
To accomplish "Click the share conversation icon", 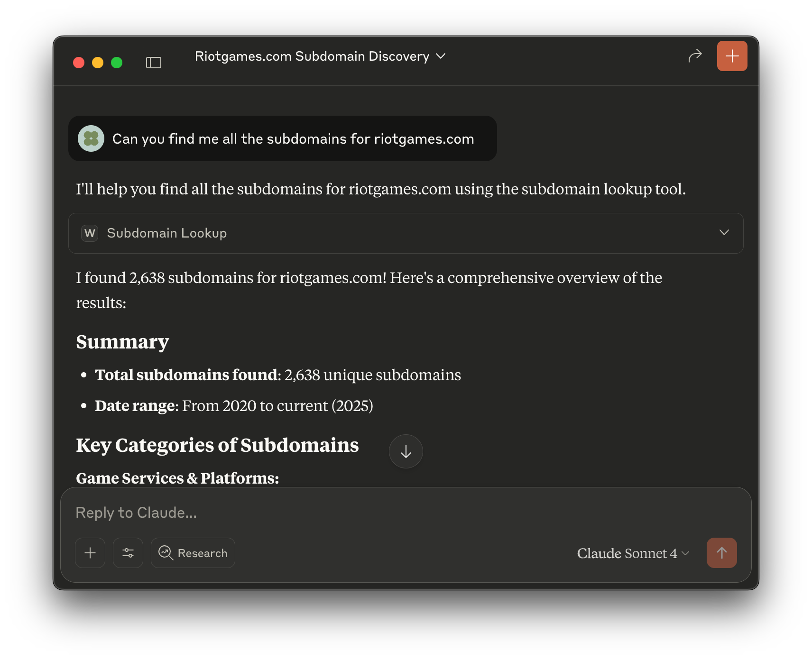I will [x=694, y=55].
